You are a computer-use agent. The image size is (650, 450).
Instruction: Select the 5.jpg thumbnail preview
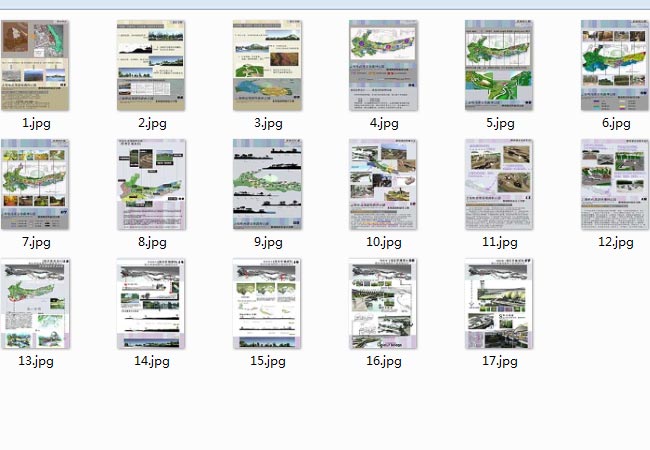pyautogui.click(x=500, y=65)
